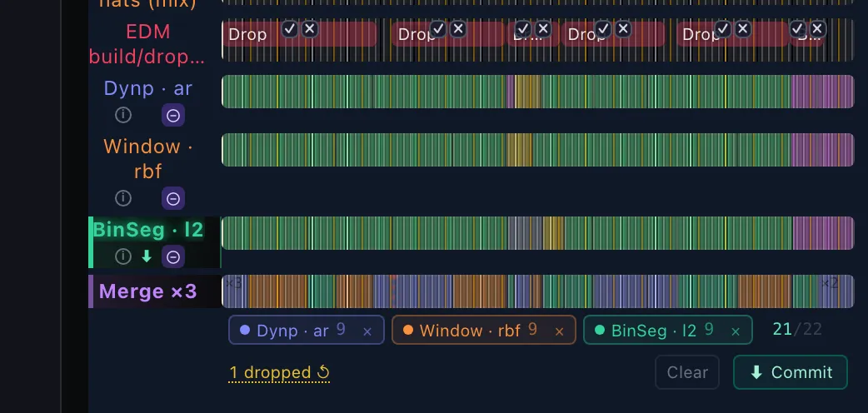Accept the second Drop segment with its checkmark
The image size is (868, 413).
coord(438,29)
